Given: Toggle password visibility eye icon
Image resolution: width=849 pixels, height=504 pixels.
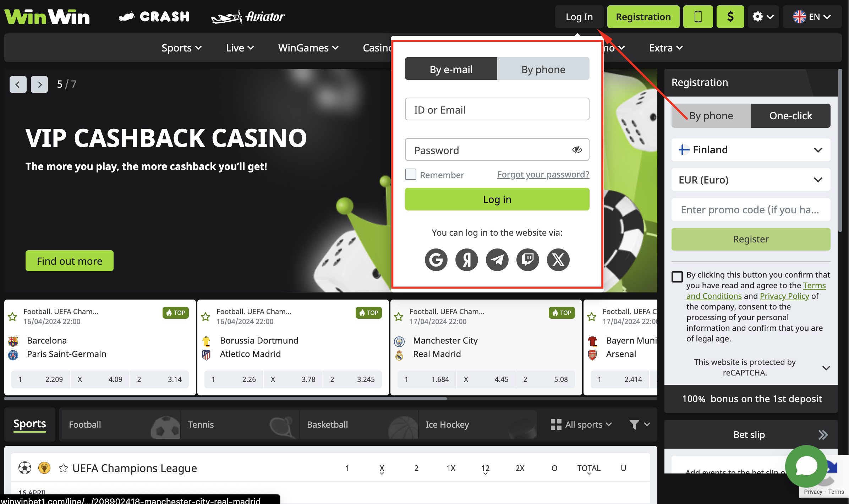Looking at the screenshot, I should 577,149.
